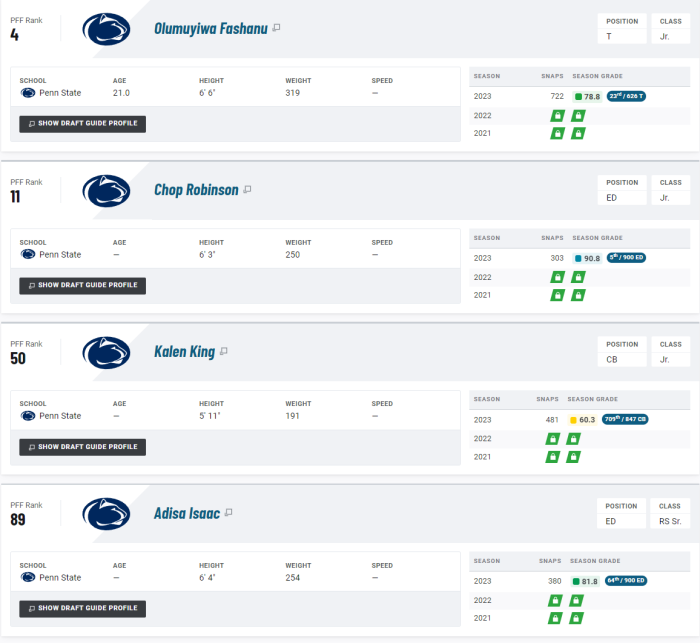Click PFF Rank 89 number
Viewport: 700px width, 643px height.
[x=18, y=520]
